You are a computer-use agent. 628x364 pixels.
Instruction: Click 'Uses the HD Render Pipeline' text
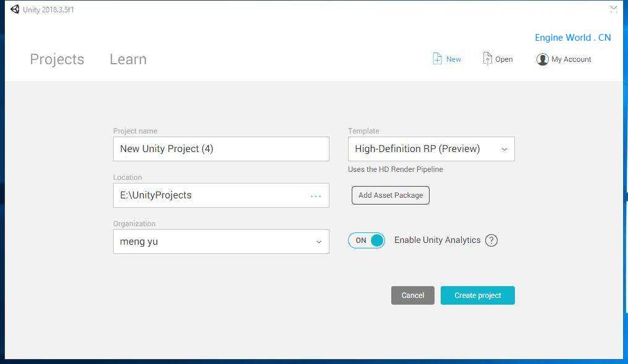(x=396, y=169)
